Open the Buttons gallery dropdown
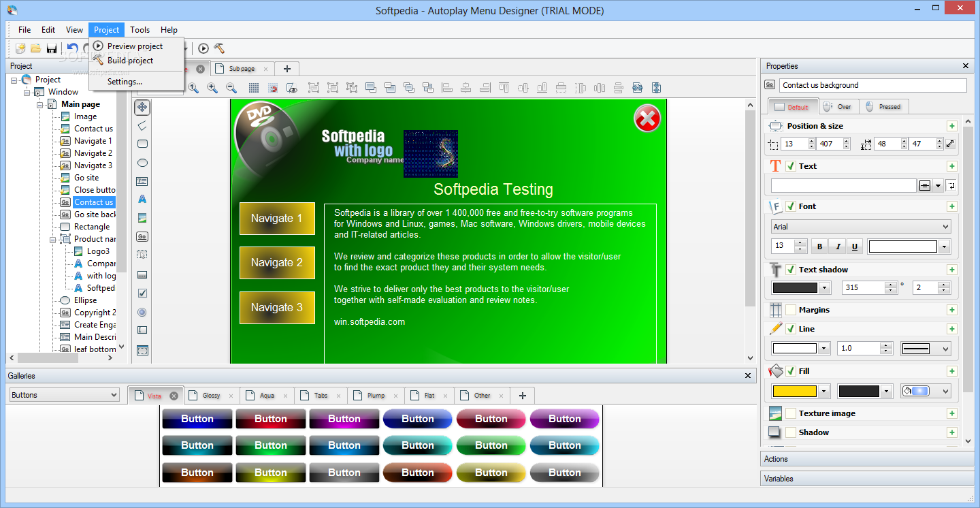The height and width of the screenshot is (508, 980). 65,395
